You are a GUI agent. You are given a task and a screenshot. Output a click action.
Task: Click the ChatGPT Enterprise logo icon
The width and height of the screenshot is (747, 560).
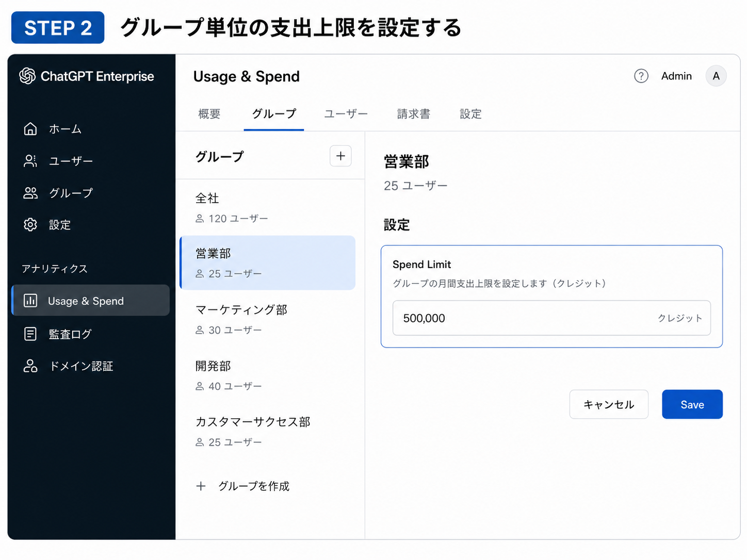(27, 76)
